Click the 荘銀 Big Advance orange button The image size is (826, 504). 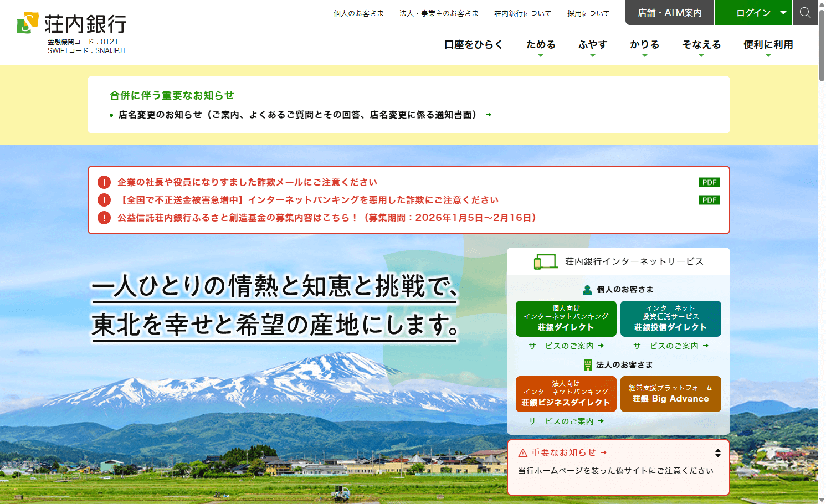point(670,394)
